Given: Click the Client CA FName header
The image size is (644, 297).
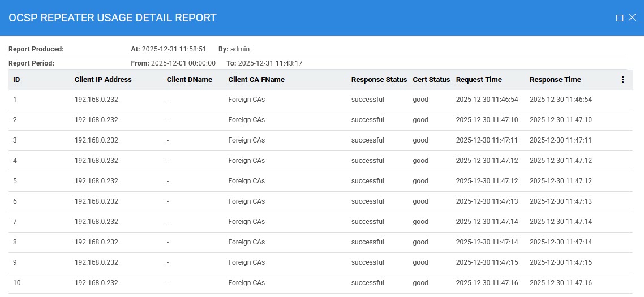Looking at the screenshot, I should pyautogui.click(x=256, y=80).
